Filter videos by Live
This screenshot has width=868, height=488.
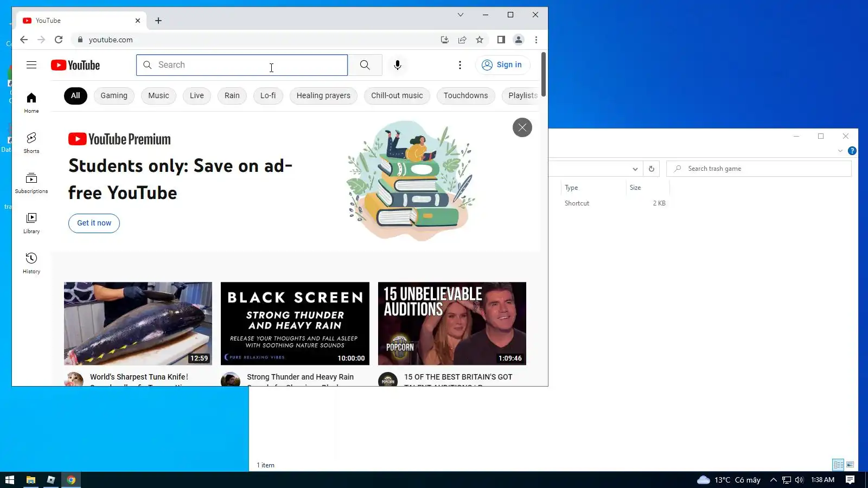click(x=197, y=96)
